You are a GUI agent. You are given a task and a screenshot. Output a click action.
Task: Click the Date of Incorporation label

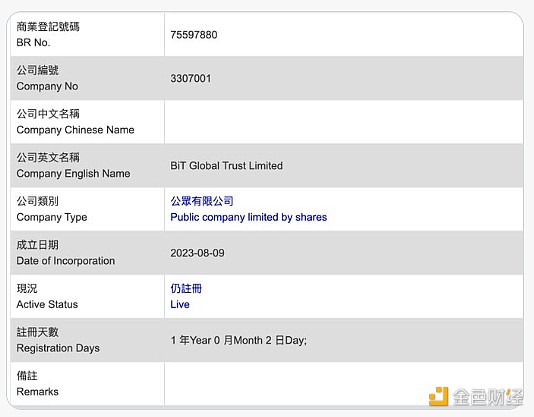66,261
